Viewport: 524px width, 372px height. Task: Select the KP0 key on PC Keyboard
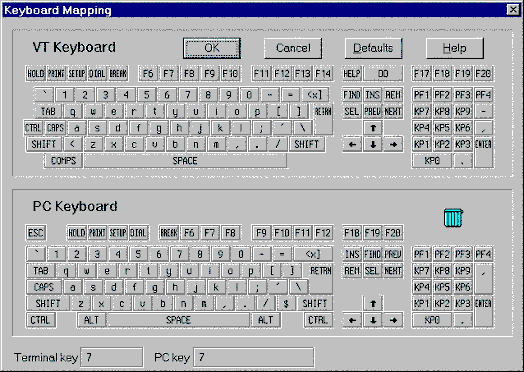432,320
